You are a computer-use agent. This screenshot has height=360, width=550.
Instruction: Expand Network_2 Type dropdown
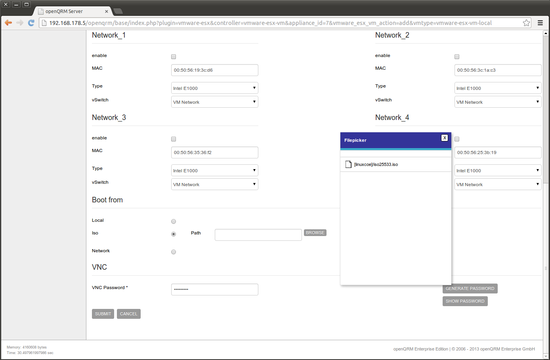(497, 88)
